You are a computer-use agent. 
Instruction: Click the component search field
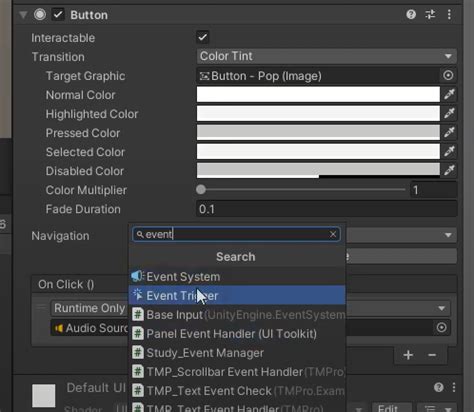coord(236,234)
